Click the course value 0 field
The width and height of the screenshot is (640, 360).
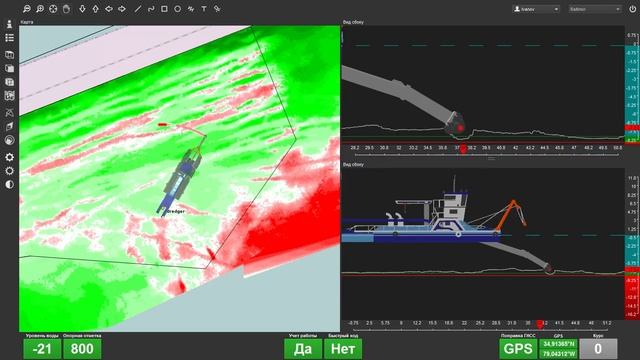[598, 349]
